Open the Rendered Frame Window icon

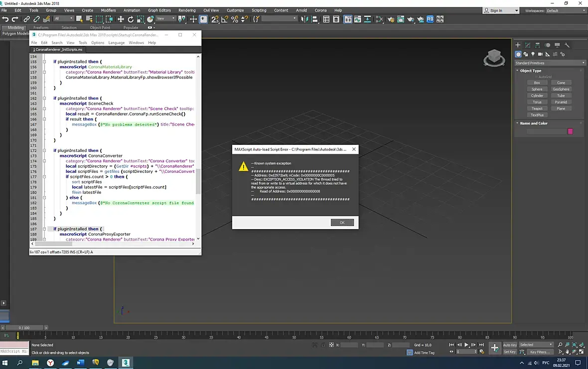pyautogui.click(x=401, y=19)
